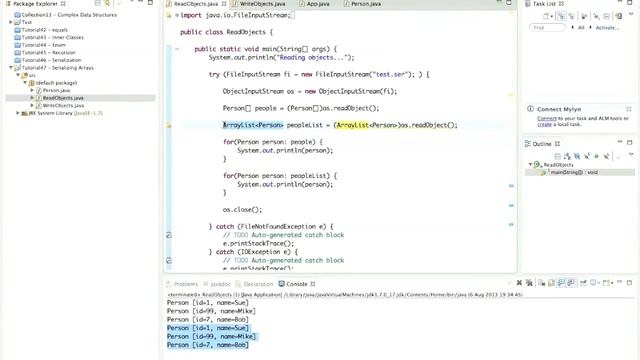The image size is (640, 360).
Task: Expand the JRE System Library node
Action: [x=18, y=113]
